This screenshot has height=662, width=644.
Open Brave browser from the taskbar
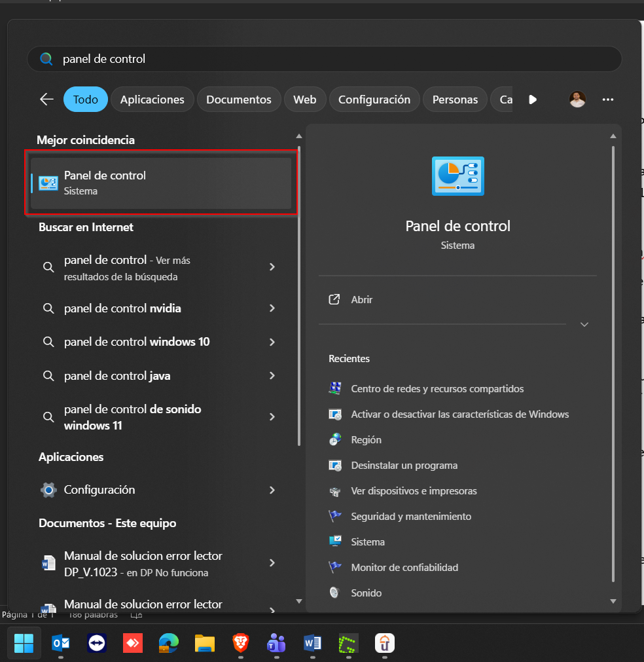click(x=241, y=644)
